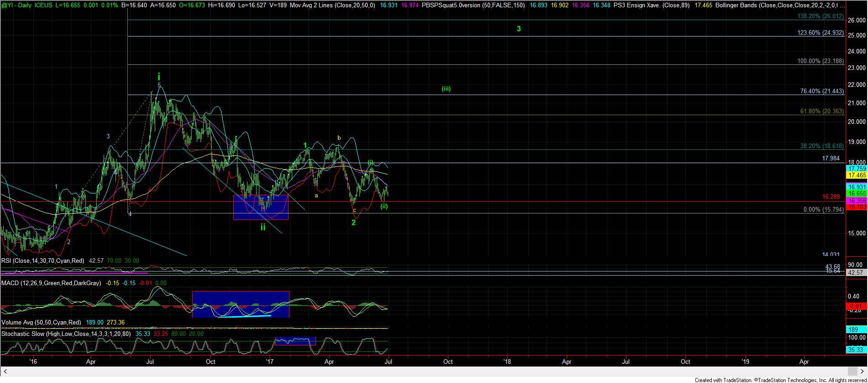Click the MACD indicator title
This screenshot has height=383, width=868.
(51, 283)
